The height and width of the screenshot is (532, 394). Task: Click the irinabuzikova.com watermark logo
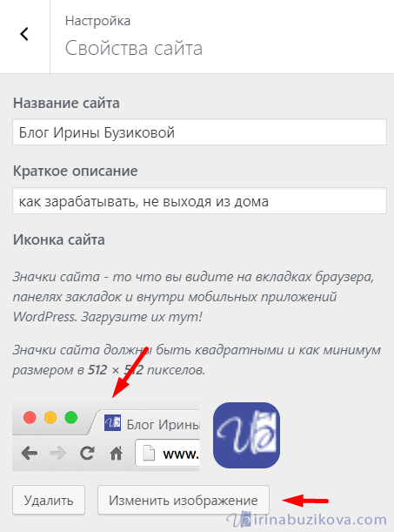point(307,519)
